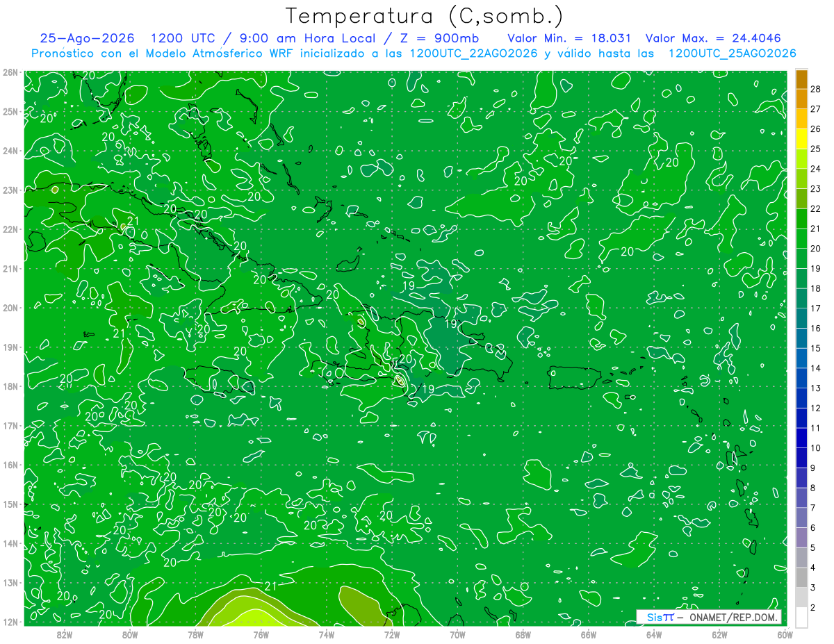
Task: Click the "20N" latitude axis label
Action: click(10, 308)
